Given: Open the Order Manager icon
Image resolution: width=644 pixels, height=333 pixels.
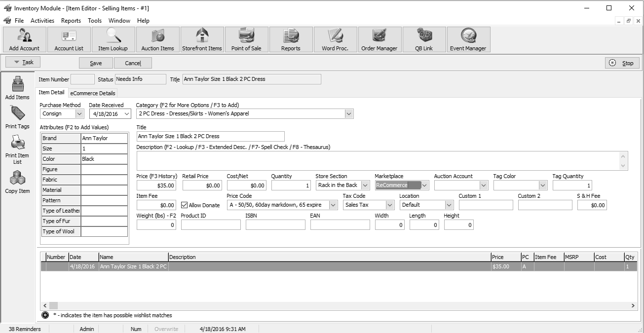Looking at the screenshot, I should click(x=379, y=39).
